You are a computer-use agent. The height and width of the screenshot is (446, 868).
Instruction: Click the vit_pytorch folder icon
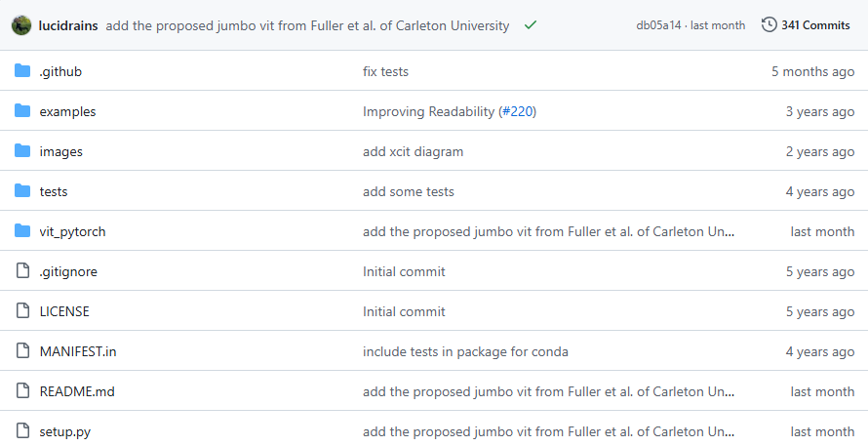22,231
